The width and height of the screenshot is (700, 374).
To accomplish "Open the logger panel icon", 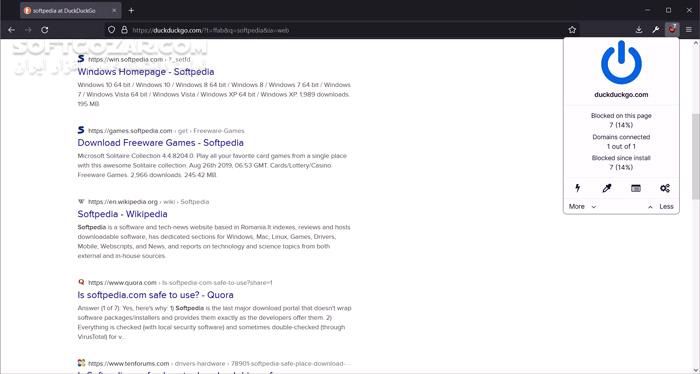I will [636, 188].
